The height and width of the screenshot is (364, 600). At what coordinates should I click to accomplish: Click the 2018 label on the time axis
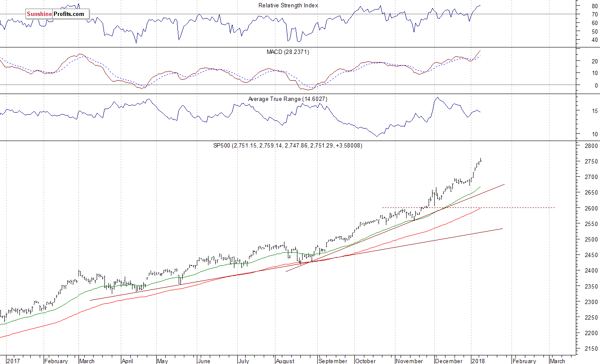pyautogui.click(x=478, y=361)
